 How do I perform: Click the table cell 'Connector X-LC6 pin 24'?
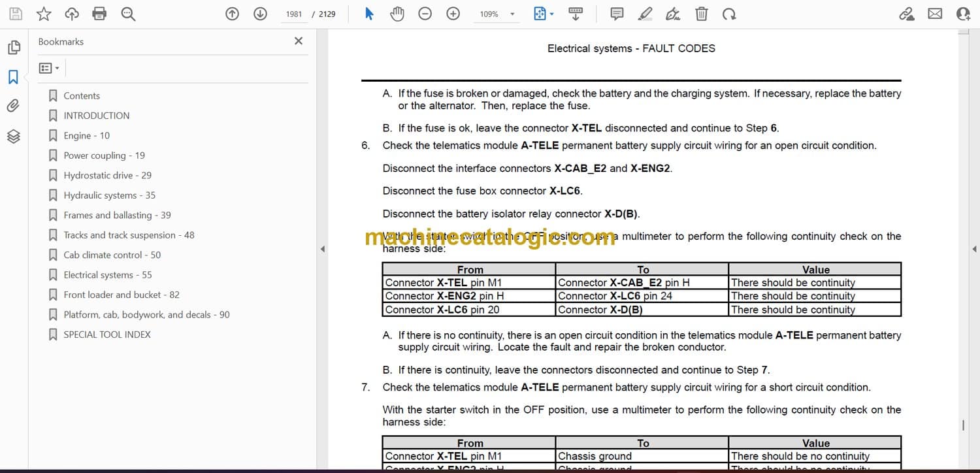click(x=642, y=296)
